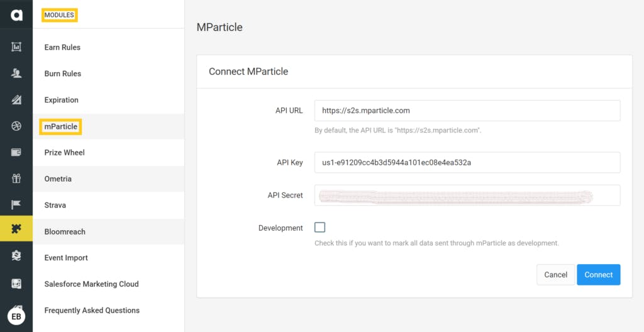
Task: Click into the API Secret field
Action: tap(467, 195)
